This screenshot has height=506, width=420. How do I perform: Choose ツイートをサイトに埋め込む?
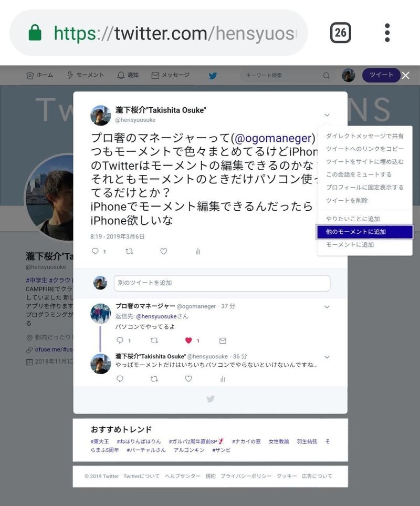click(x=364, y=162)
